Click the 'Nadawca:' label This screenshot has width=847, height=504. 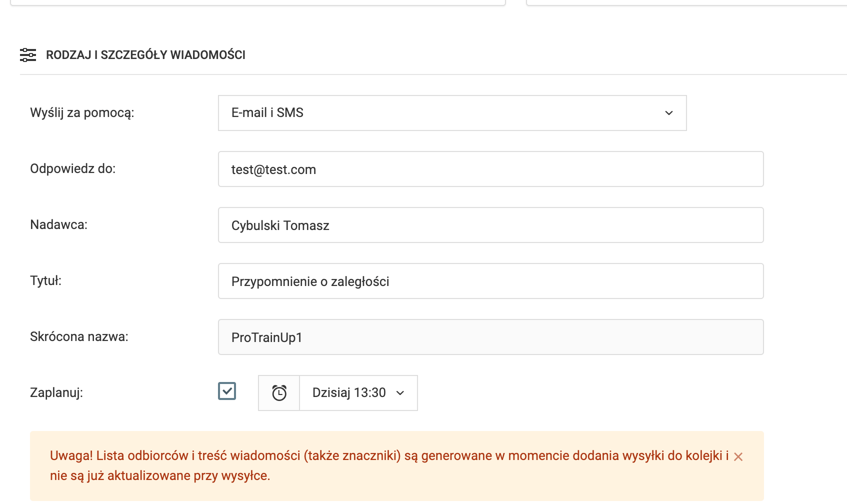59,224
